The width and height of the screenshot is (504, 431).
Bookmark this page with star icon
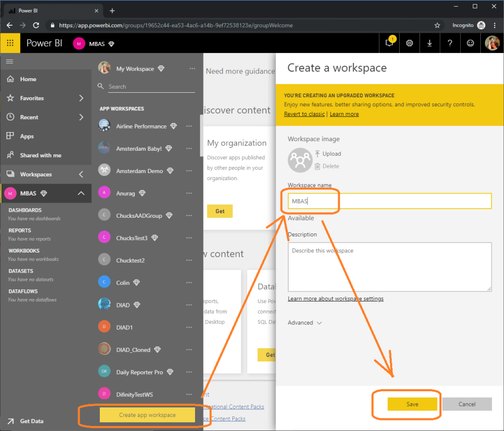tap(437, 25)
